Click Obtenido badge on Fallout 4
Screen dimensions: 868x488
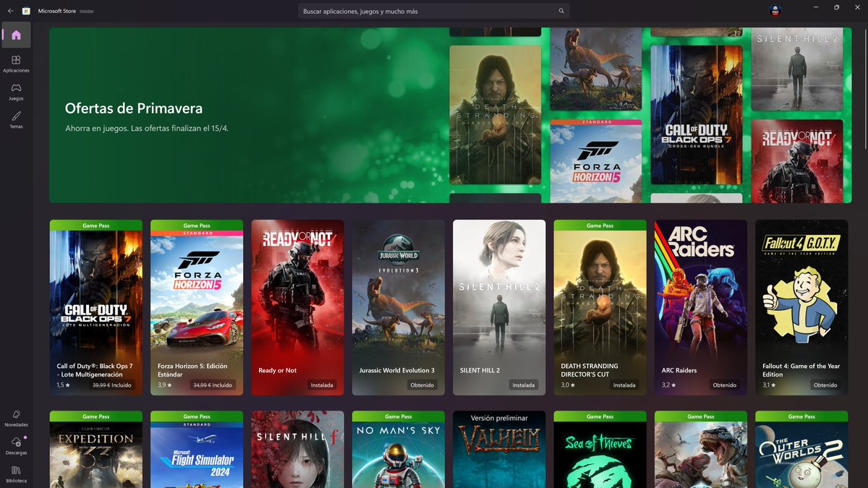point(825,385)
